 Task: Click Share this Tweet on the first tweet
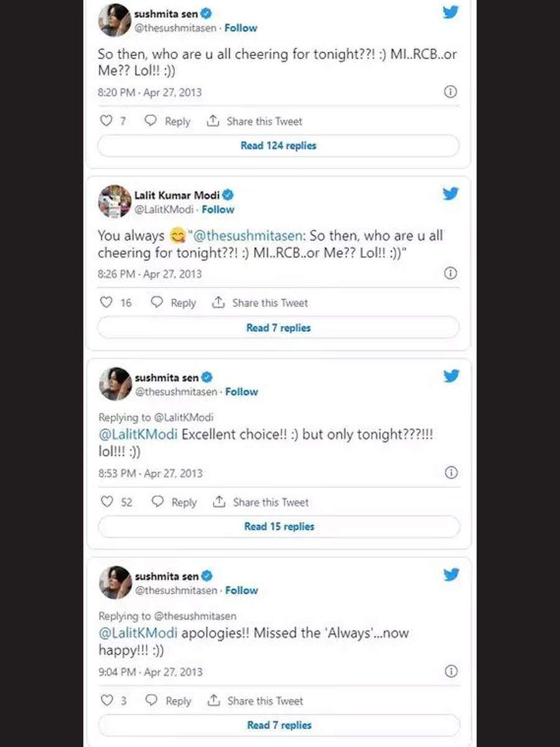pyautogui.click(x=256, y=121)
